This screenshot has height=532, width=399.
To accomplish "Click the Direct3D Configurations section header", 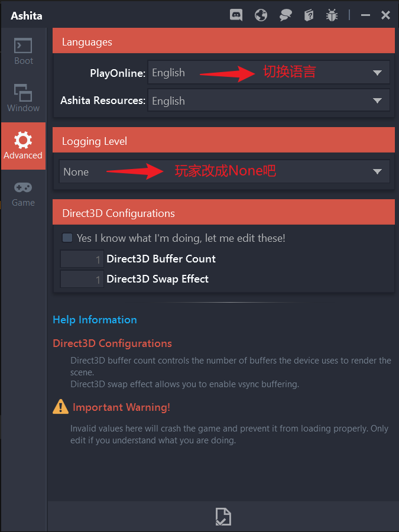I will [223, 212].
